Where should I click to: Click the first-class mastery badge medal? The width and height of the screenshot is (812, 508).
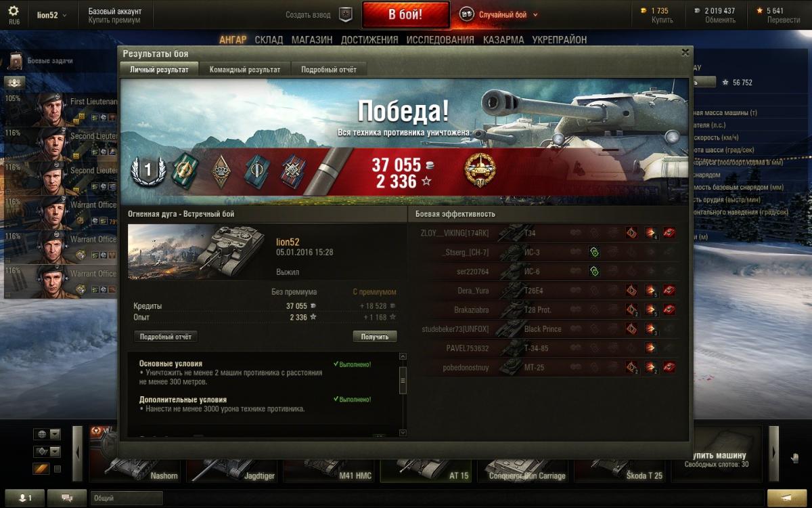pyautogui.click(x=148, y=171)
